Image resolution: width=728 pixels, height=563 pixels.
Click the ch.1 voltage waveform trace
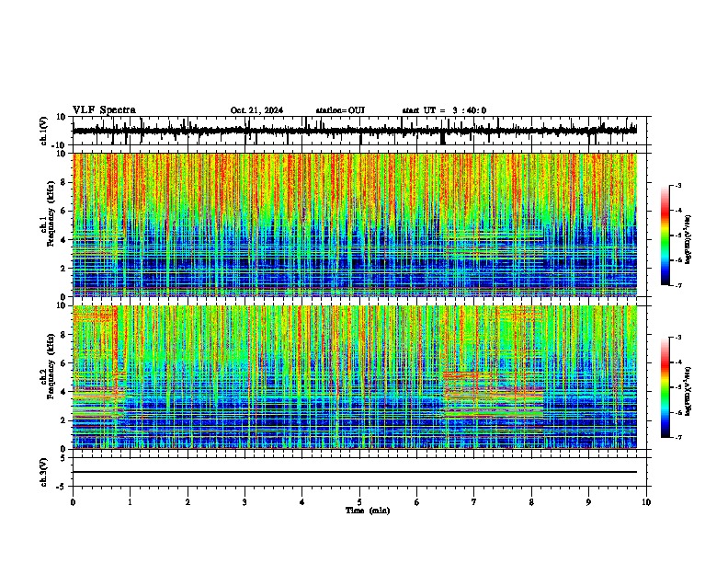point(355,131)
